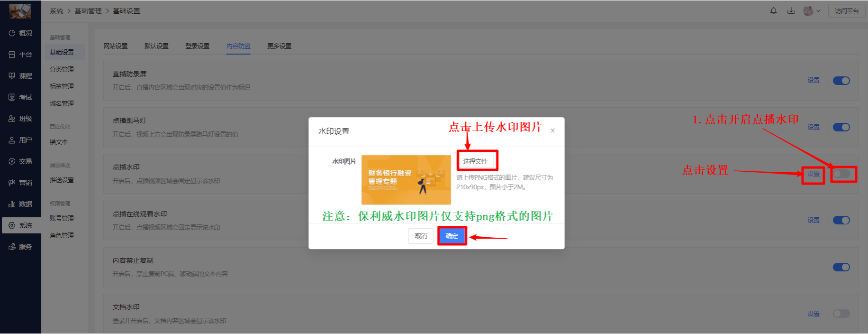Viewport: 868px width, 334px height.
Task: Click the watermark preview image
Action: pos(406,180)
